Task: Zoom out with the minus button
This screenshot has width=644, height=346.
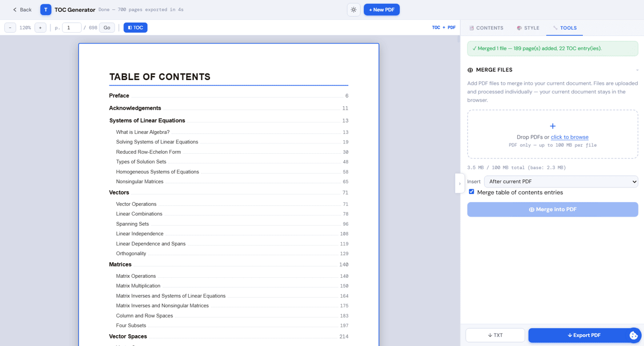Action: coord(10,27)
